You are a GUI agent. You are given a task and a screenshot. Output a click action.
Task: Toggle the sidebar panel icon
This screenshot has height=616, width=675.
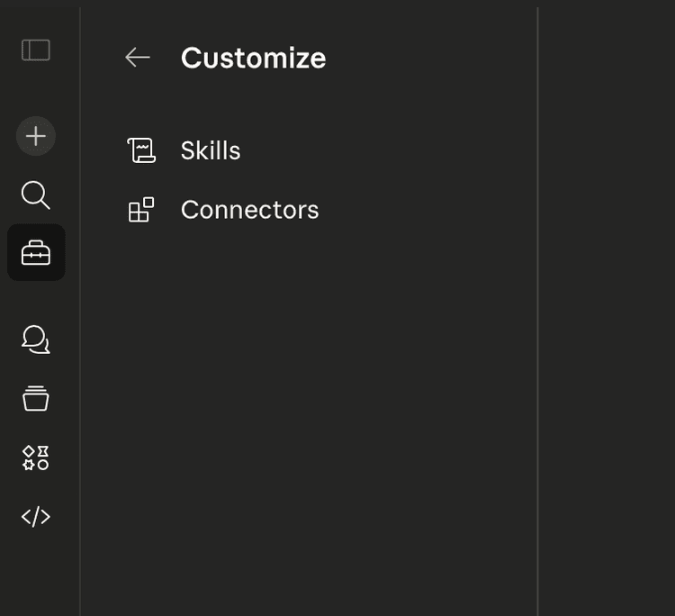click(36, 50)
